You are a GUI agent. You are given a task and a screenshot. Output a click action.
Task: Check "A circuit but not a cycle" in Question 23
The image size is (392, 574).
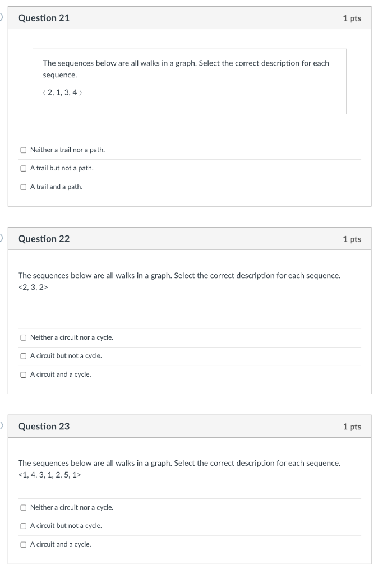tap(22, 525)
